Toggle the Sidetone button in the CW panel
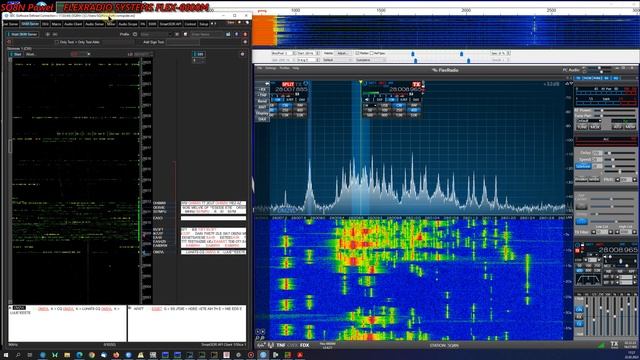 coord(583,166)
